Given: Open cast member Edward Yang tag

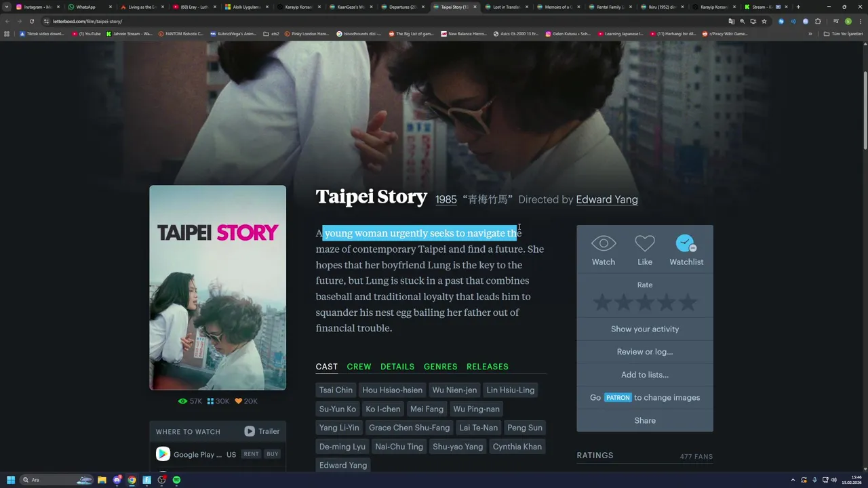Looking at the screenshot, I should point(342,465).
